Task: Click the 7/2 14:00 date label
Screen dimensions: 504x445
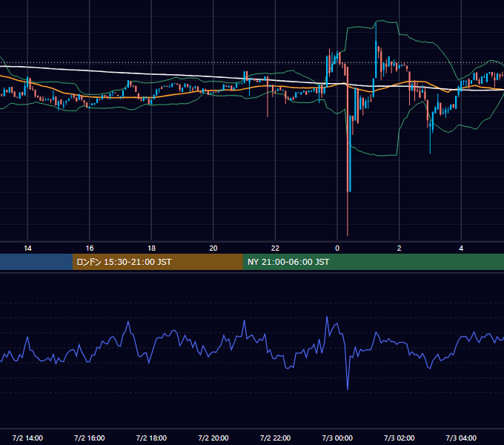Action: point(27,438)
